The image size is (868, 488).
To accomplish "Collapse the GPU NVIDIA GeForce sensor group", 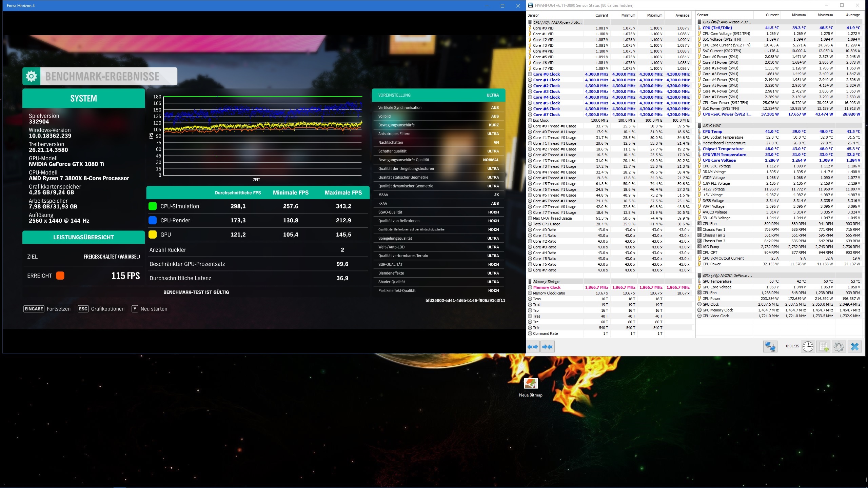I will coord(727,276).
